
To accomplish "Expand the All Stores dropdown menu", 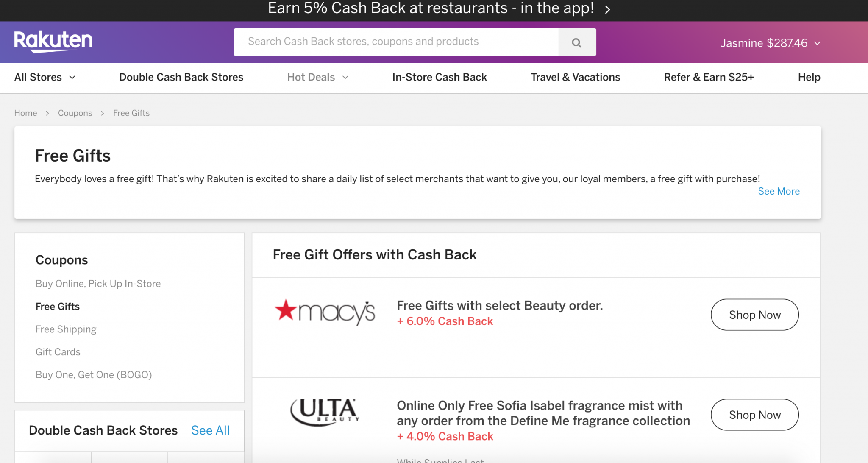I will click(45, 78).
